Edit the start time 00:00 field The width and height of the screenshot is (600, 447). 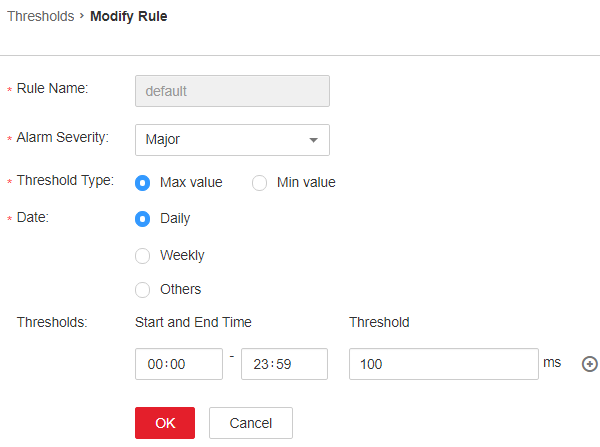coord(179,364)
